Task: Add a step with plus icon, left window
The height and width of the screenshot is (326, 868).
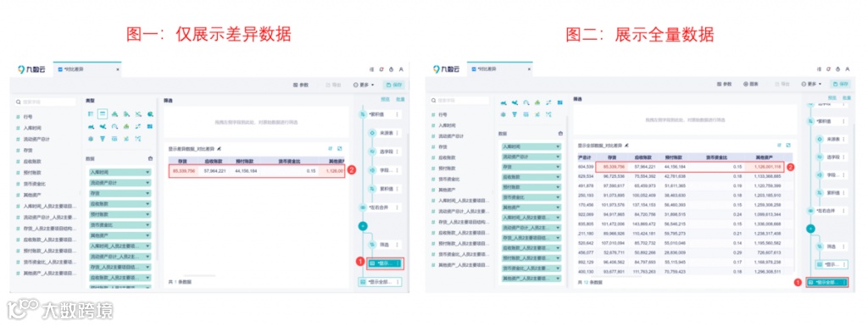Action: click(x=363, y=225)
